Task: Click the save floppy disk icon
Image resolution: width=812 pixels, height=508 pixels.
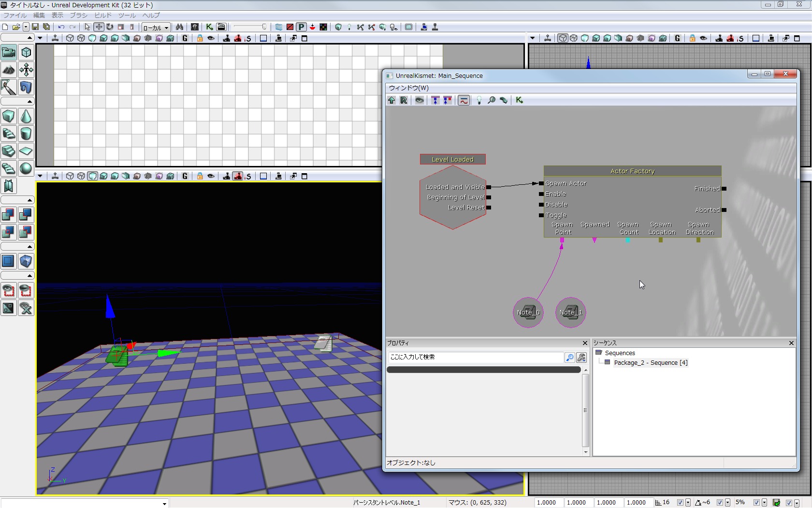Action: [35, 27]
